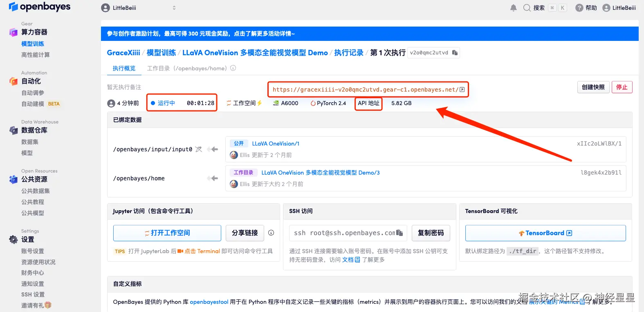Open 模型 under 数据仓库
Image resolution: width=644 pixels, height=312 pixels.
pyautogui.click(x=27, y=153)
